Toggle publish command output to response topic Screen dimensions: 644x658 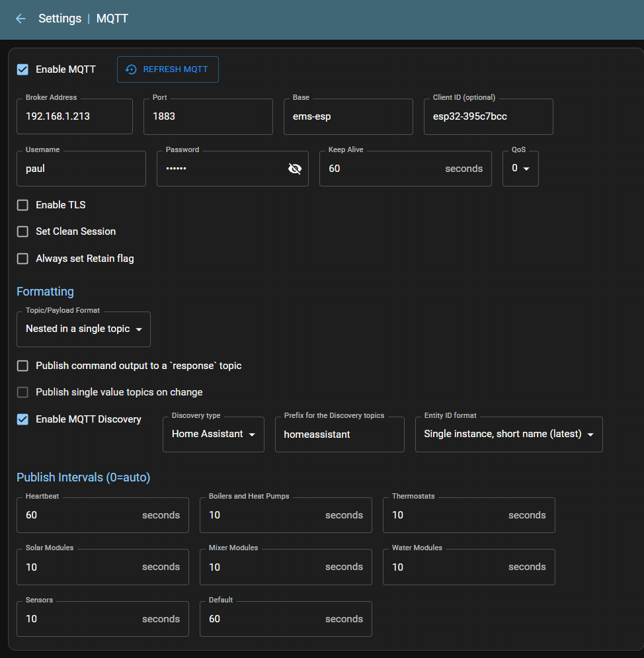click(x=22, y=366)
